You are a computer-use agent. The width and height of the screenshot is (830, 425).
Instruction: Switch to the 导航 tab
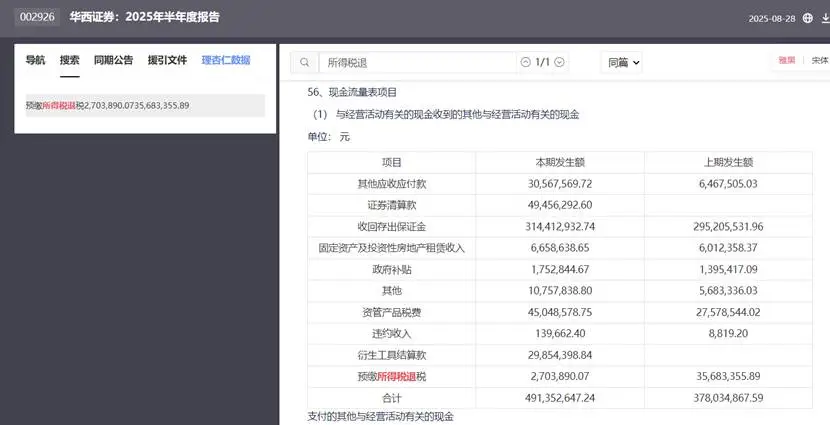pyautogui.click(x=35, y=60)
